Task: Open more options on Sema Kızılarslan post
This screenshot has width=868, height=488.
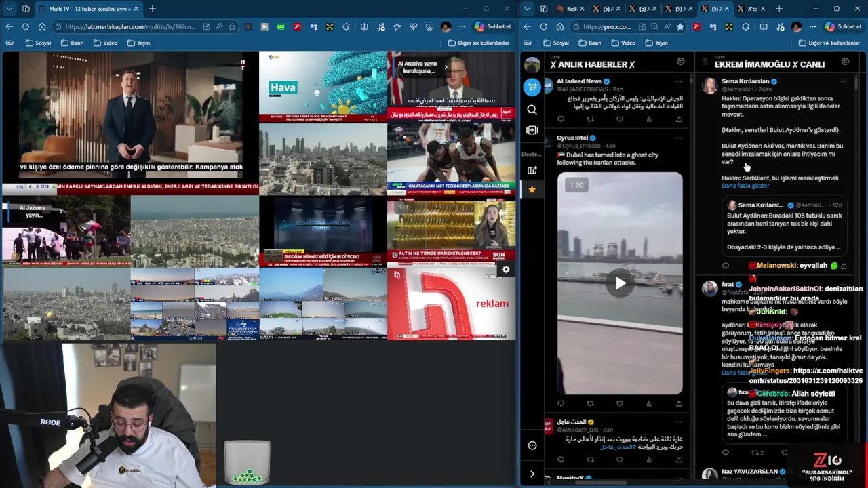Action: tap(844, 81)
